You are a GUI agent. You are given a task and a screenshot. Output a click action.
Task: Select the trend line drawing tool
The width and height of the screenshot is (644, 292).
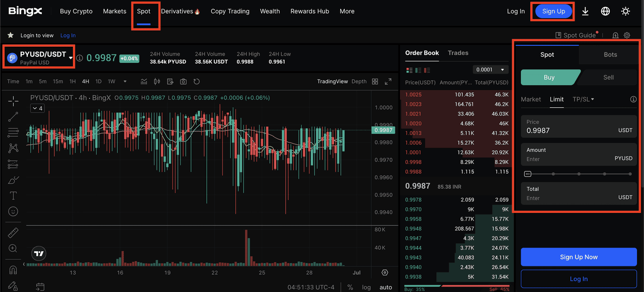coord(13,117)
